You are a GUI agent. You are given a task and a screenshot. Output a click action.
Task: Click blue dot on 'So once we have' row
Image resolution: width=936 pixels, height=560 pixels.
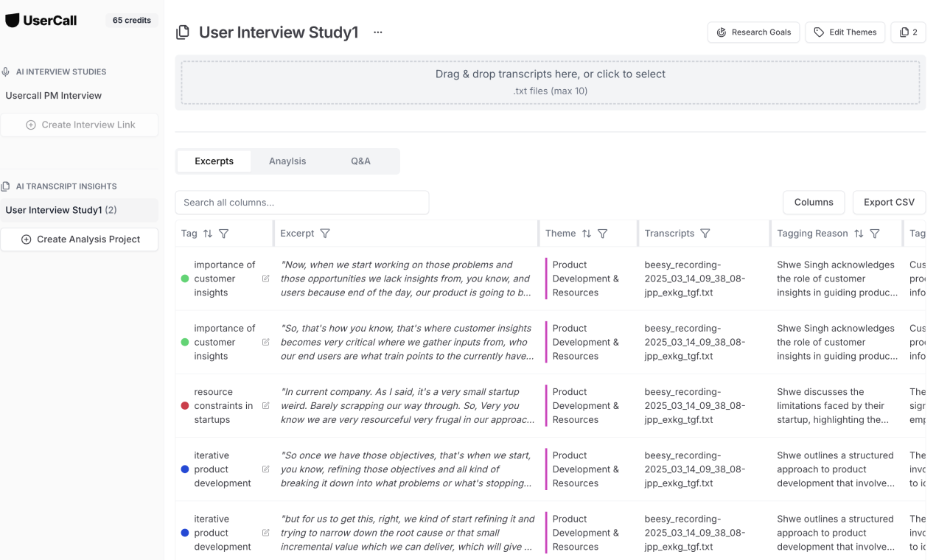[185, 469]
